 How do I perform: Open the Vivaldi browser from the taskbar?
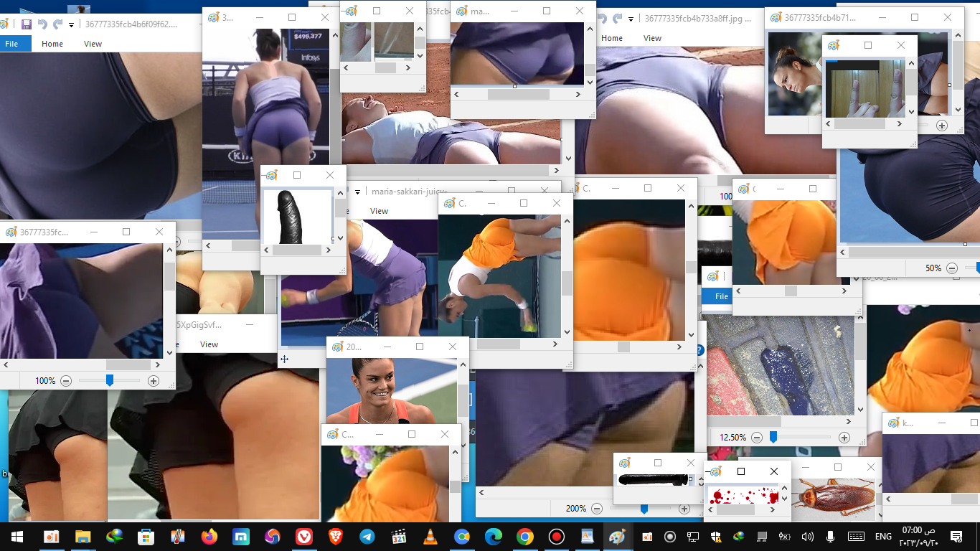point(304,537)
